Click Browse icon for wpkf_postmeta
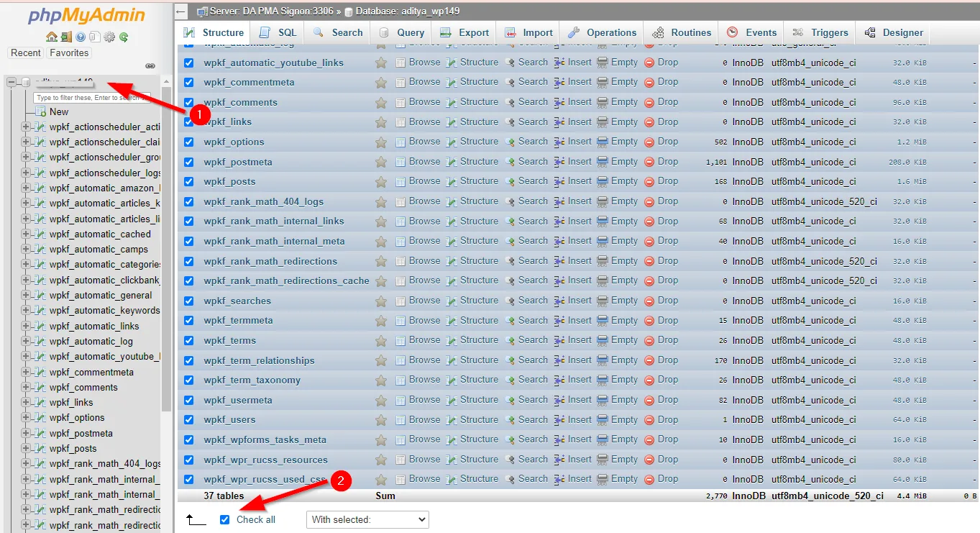The height and width of the screenshot is (533, 980). [x=400, y=162]
